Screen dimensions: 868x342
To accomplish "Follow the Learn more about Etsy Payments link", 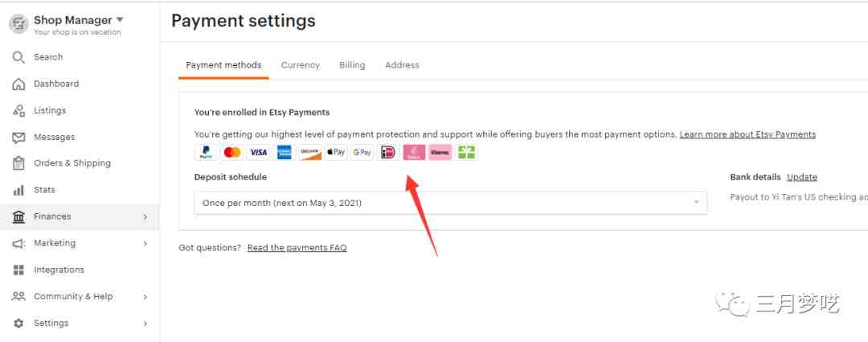I will click(747, 134).
